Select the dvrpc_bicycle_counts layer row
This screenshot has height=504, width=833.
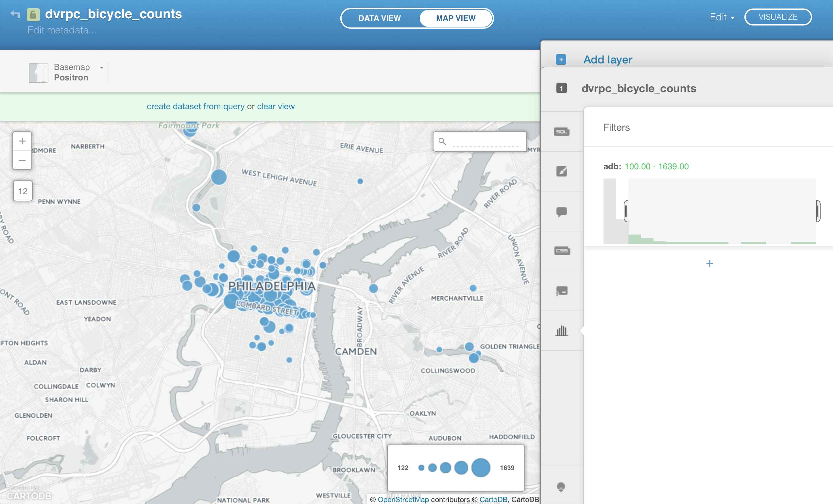638,88
